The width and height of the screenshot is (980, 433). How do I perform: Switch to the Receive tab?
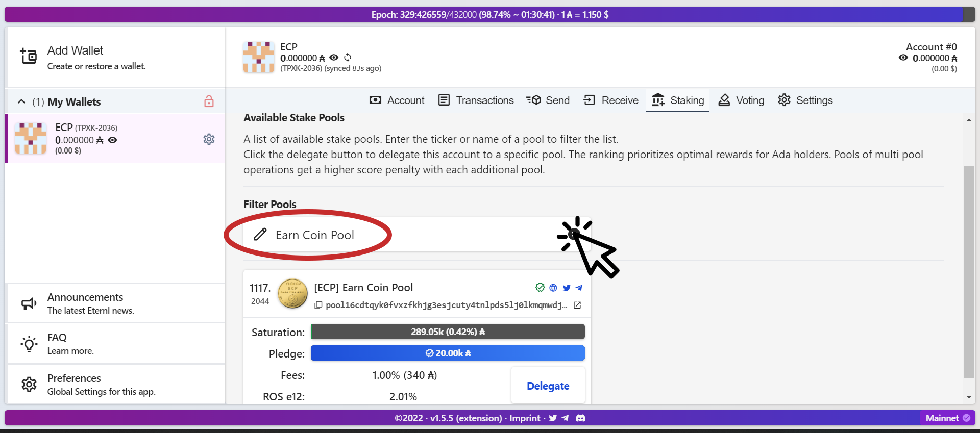pyautogui.click(x=611, y=100)
